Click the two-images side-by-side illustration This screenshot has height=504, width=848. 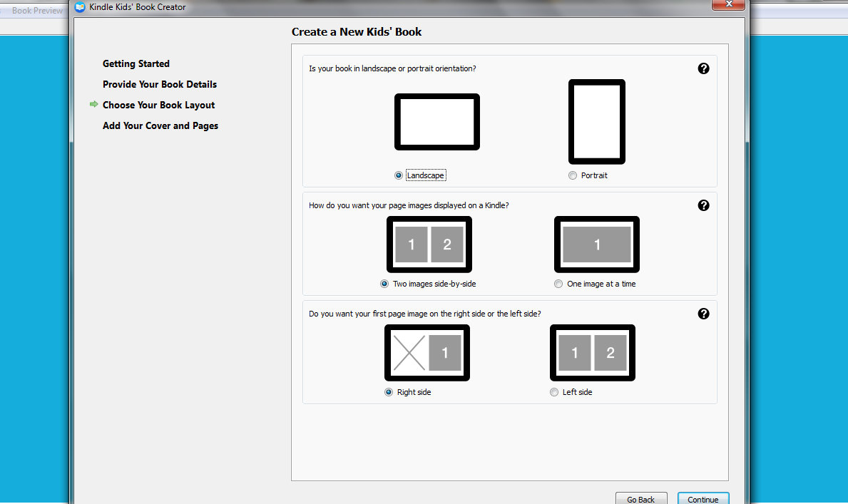pos(429,245)
